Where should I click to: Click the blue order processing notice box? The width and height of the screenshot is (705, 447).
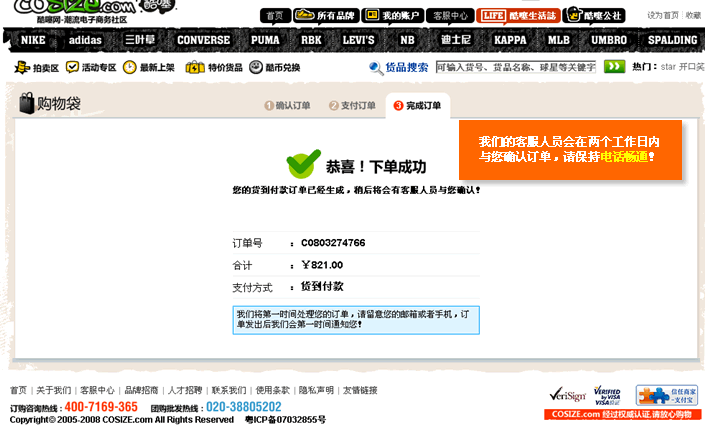coord(356,320)
